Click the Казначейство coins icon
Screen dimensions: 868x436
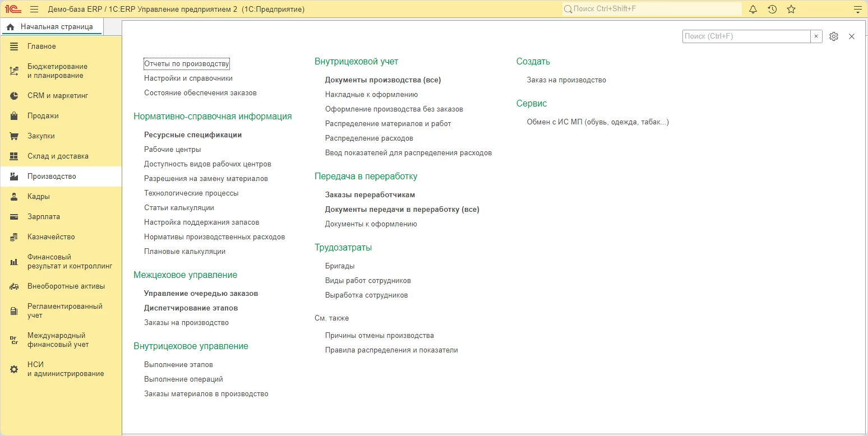[x=14, y=237]
